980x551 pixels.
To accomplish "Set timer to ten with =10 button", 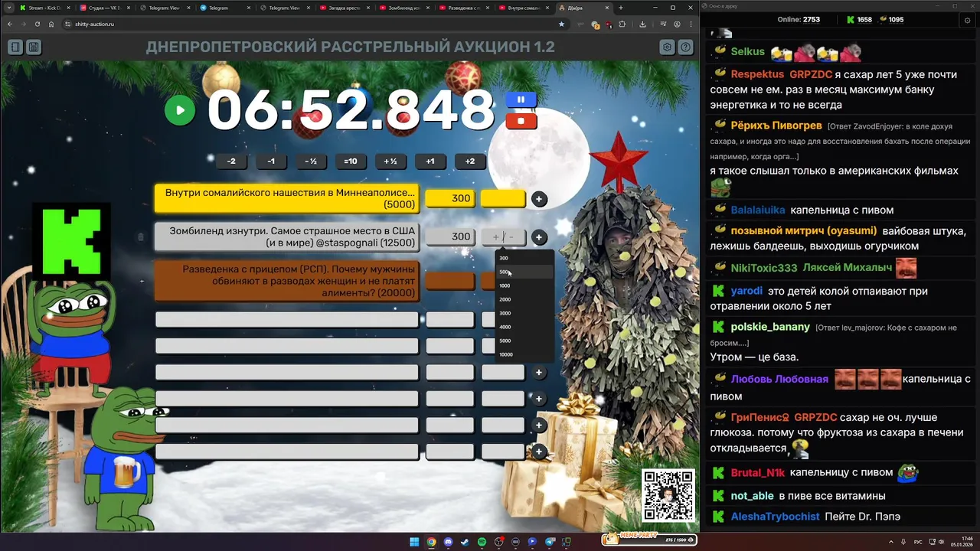I will 351,161.
